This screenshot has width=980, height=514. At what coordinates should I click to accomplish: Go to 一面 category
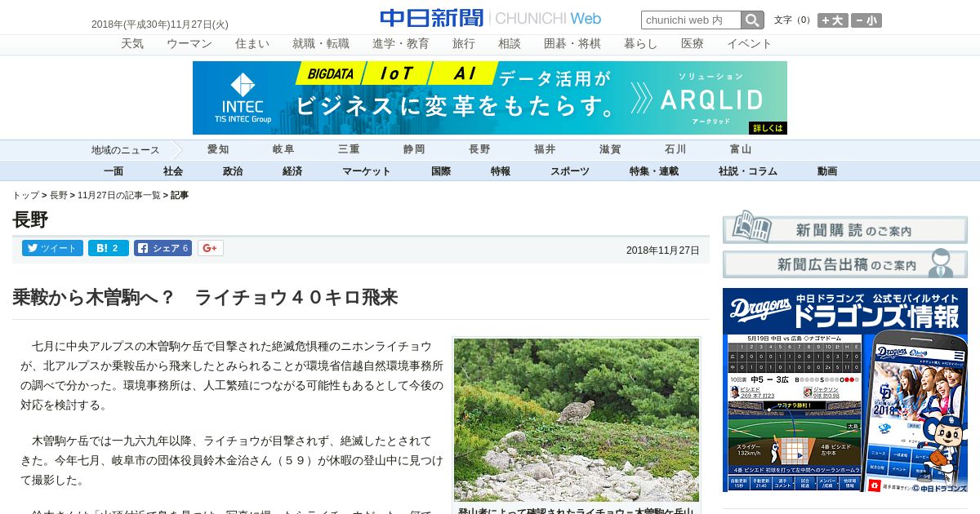114,171
